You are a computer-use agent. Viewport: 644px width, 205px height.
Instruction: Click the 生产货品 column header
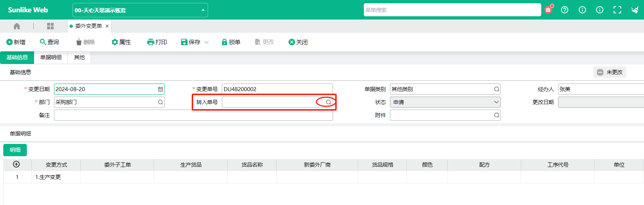[191, 165]
